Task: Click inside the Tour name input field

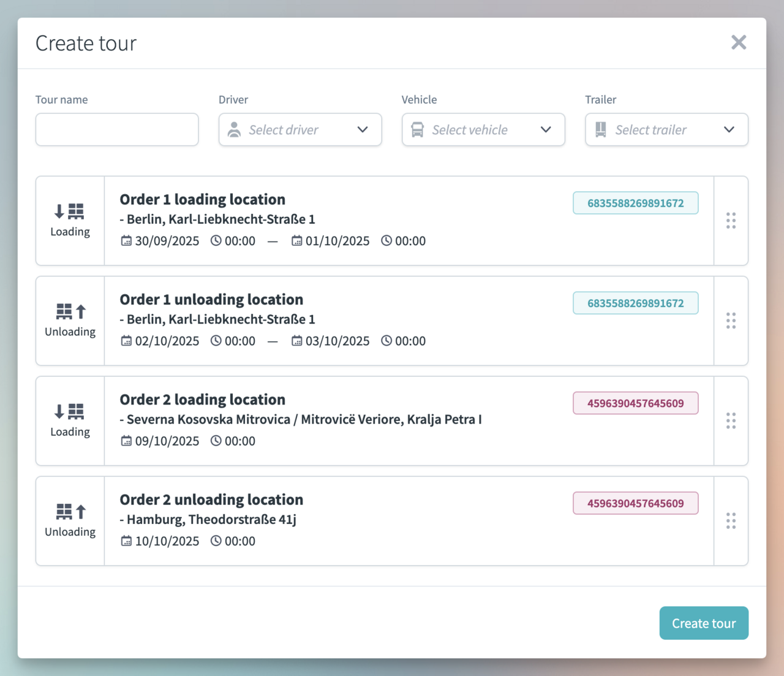Action: pos(116,129)
